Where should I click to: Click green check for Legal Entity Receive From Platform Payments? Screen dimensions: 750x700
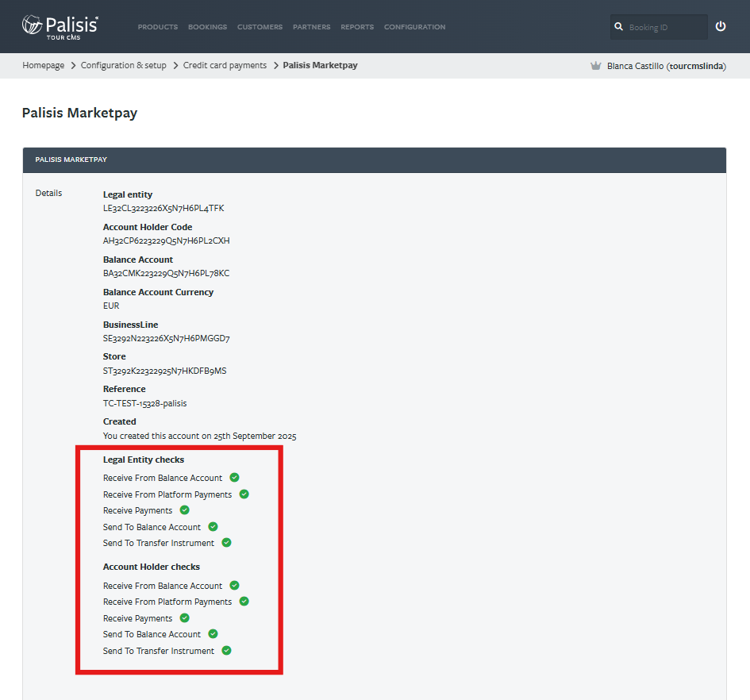(x=244, y=494)
